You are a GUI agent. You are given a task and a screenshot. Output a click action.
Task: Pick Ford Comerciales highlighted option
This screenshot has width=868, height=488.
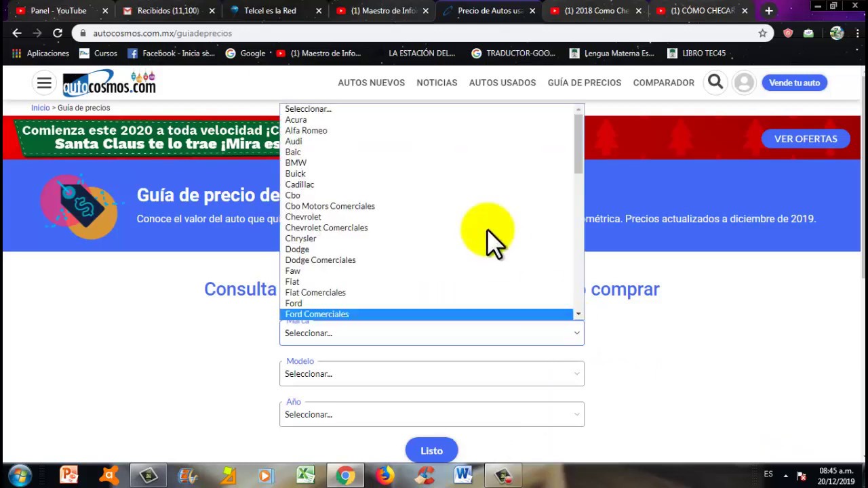point(427,314)
